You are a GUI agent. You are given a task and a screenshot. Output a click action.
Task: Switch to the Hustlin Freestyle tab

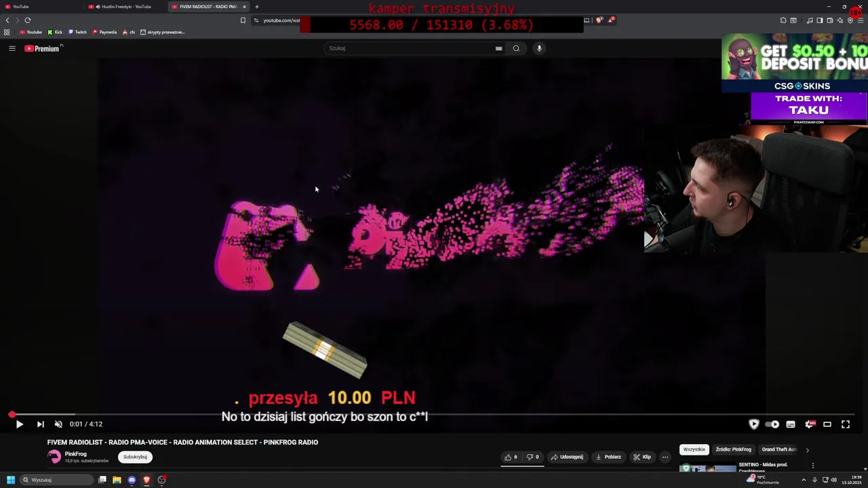pyautogui.click(x=125, y=7)
